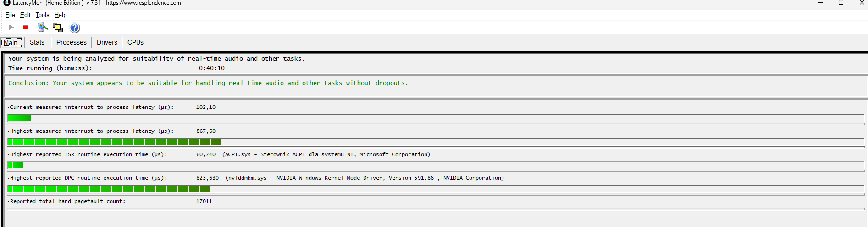Maximize the LatencyMon window
Screen dimensions: 868x227
[x=841, y=3]
